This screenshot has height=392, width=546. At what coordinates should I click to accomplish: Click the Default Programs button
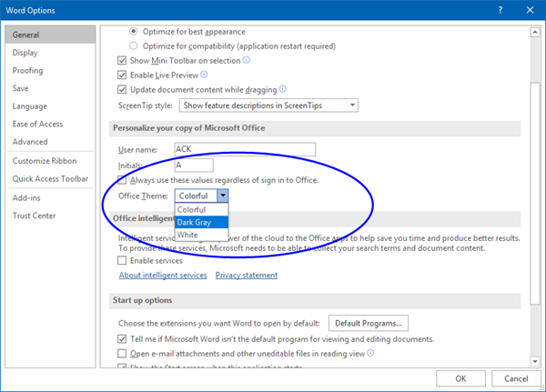click(369, 323)
